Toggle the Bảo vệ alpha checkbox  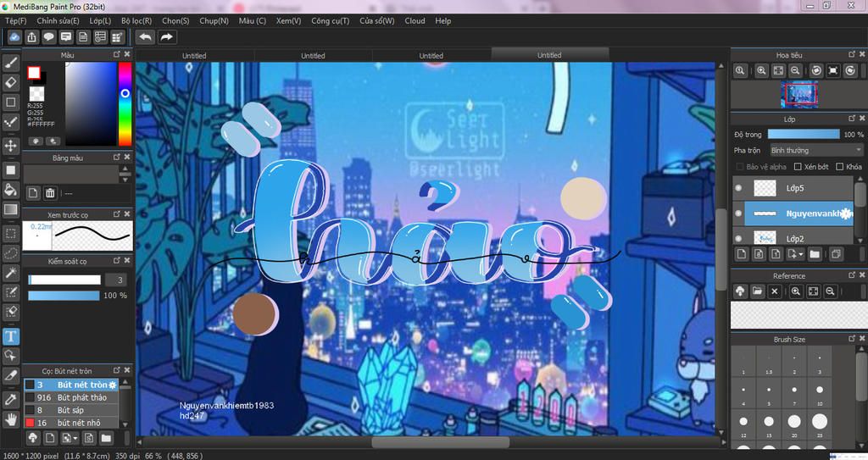coord(739,167)
